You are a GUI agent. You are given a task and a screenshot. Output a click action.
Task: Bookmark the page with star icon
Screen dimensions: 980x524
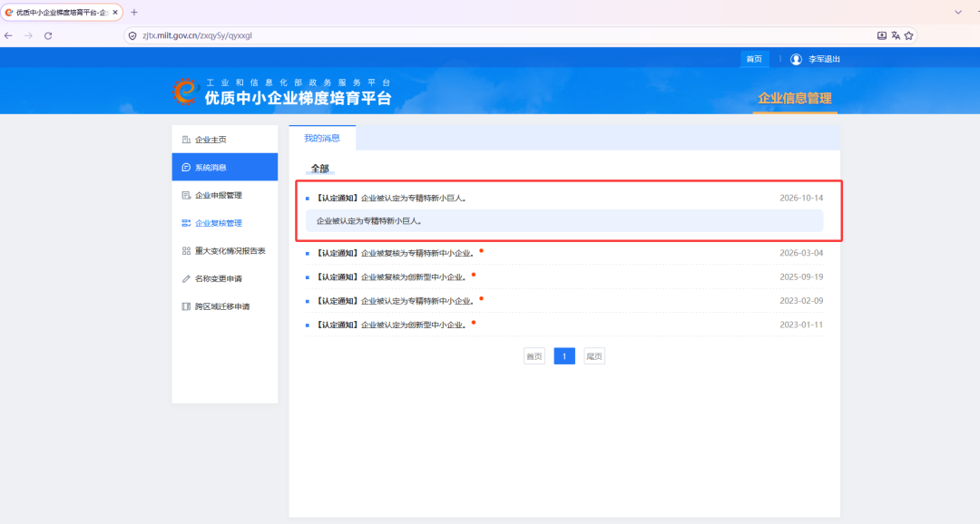(x=908, y=35)
